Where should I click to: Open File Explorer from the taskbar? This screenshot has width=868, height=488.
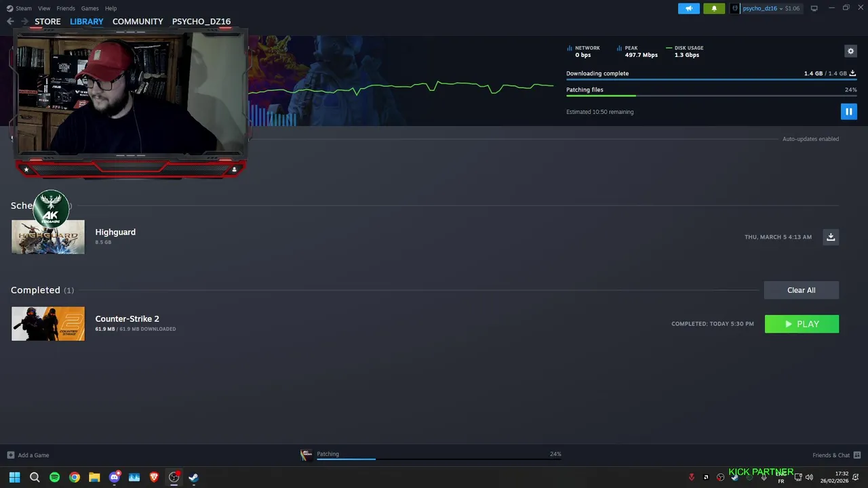94,477
